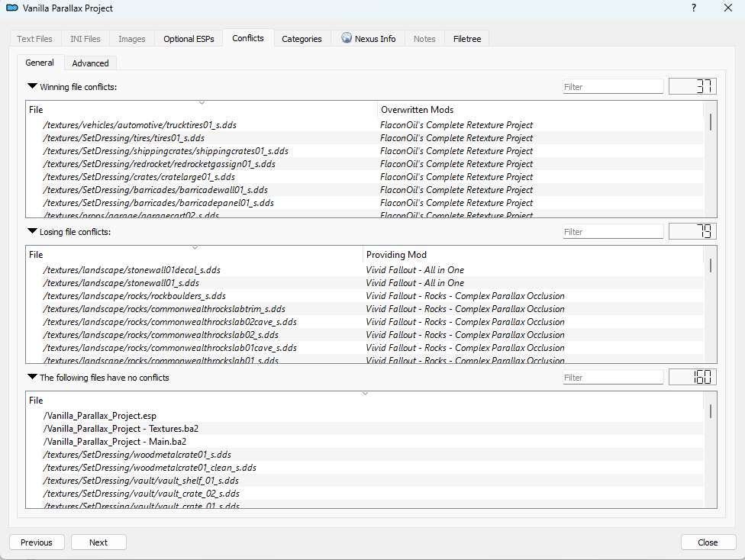
Task: Open the Categories tab
Action: point(302,39)
